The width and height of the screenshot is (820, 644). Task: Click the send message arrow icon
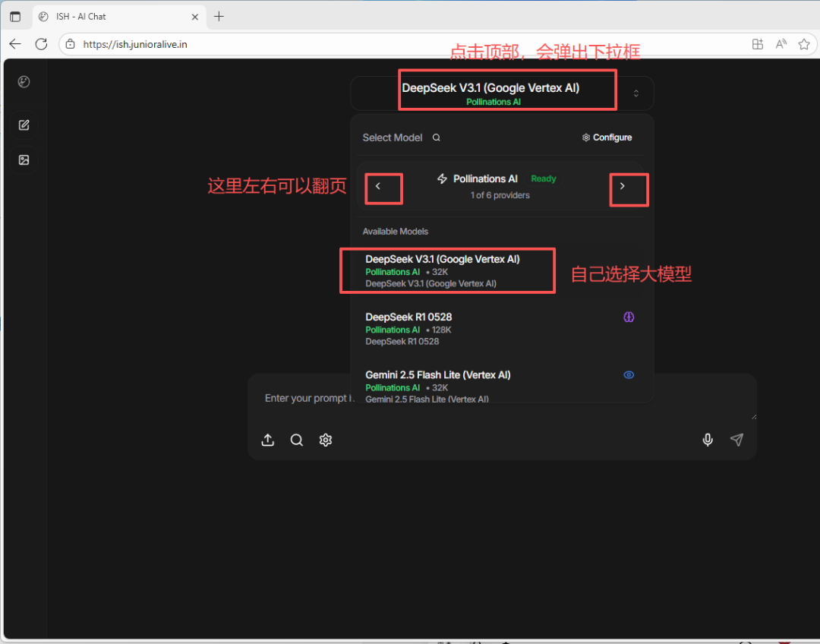pos(736,440)
